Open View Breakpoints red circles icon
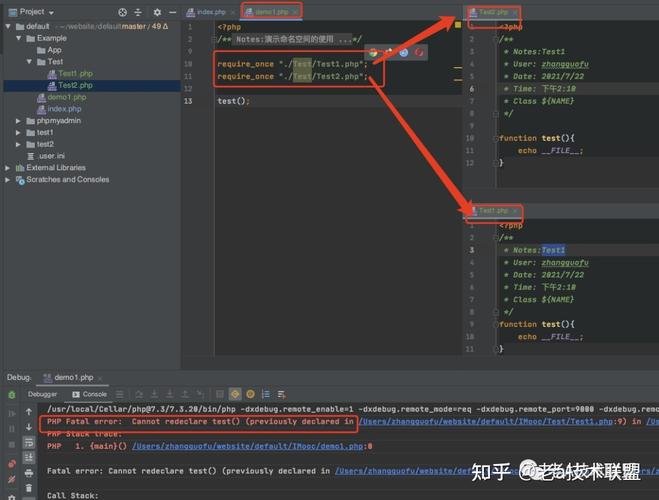 click(x=12, y=463)
